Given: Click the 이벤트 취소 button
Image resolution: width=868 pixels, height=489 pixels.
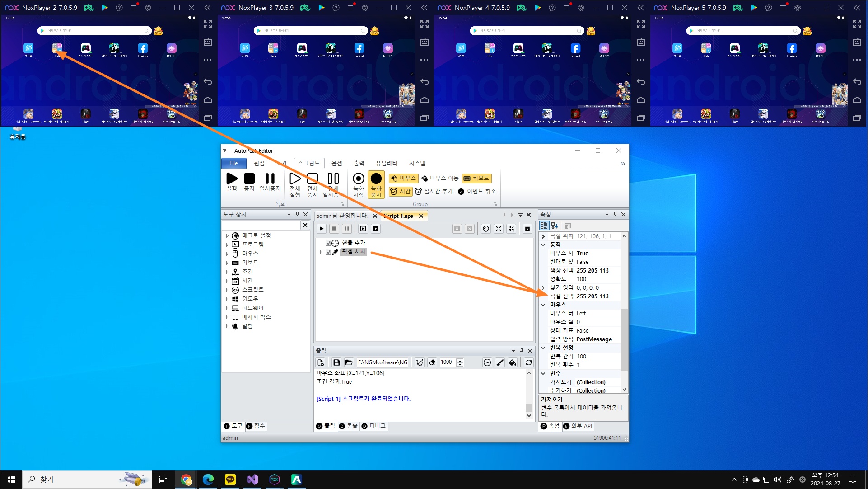Looking at the screenshot, I should click(477, 192).
